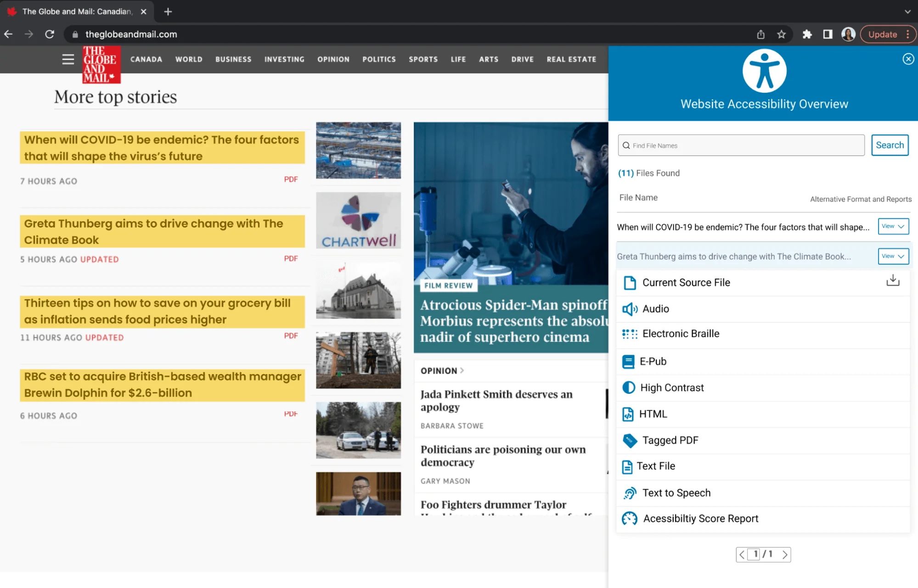
Task: Open Chartwell logo thumbnail
Action: (x=358, y=221)
